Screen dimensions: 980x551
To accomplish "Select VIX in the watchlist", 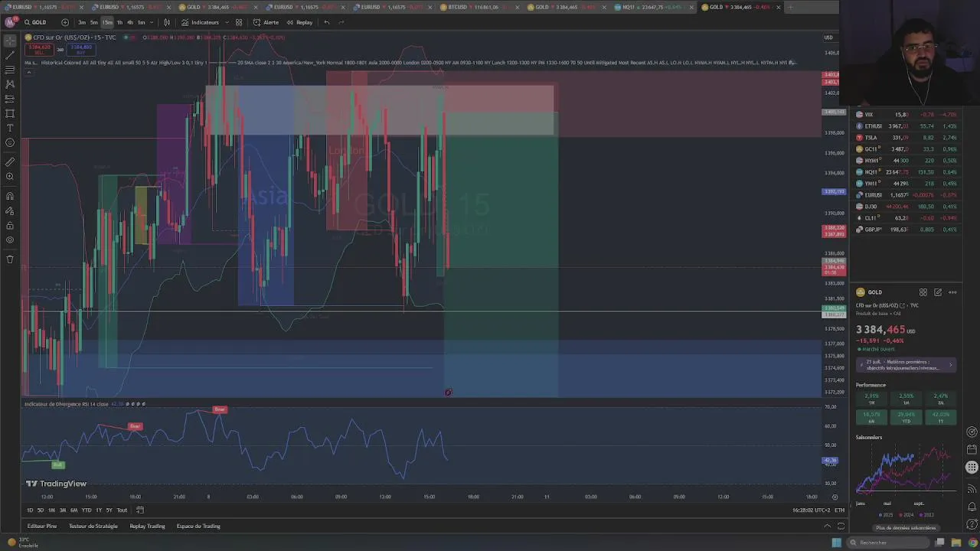I will [906, 115].
